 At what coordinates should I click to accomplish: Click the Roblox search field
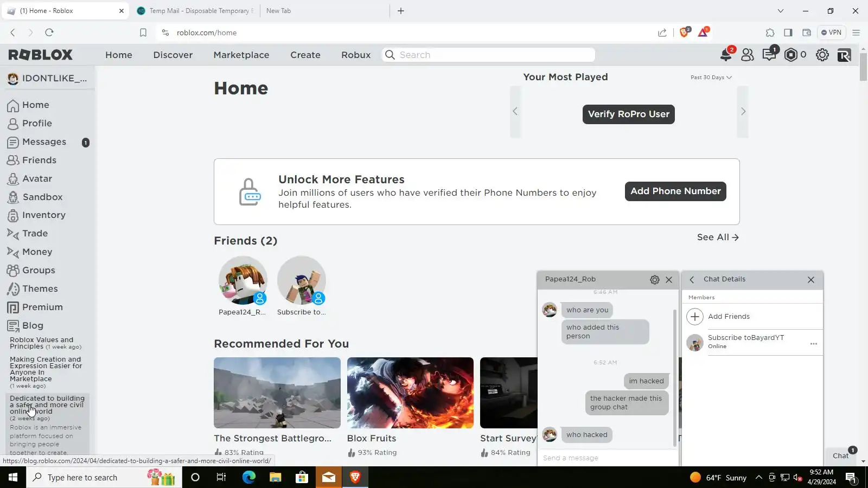488,55
